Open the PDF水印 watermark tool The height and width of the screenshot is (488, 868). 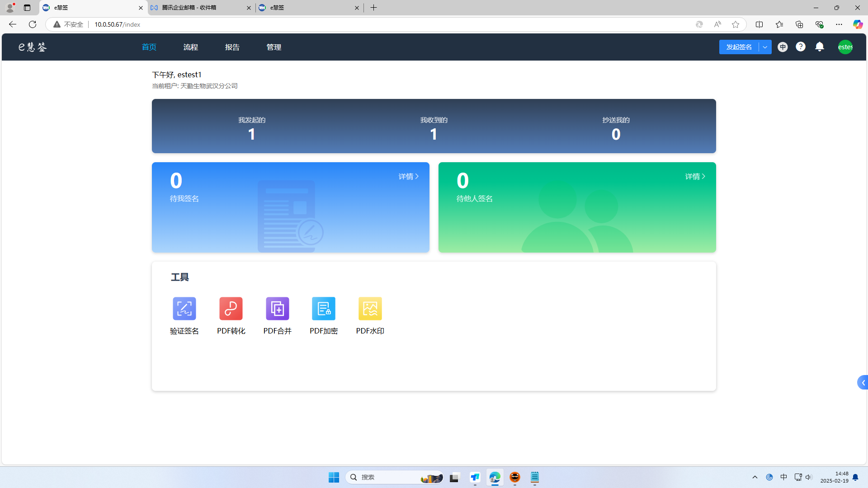click(370, 309)
